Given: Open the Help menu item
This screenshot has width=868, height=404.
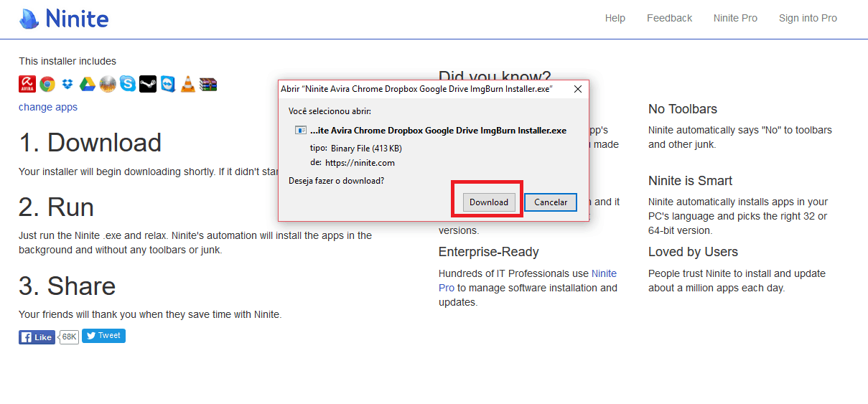Looking at the screenshot, I should click(615, 18).
